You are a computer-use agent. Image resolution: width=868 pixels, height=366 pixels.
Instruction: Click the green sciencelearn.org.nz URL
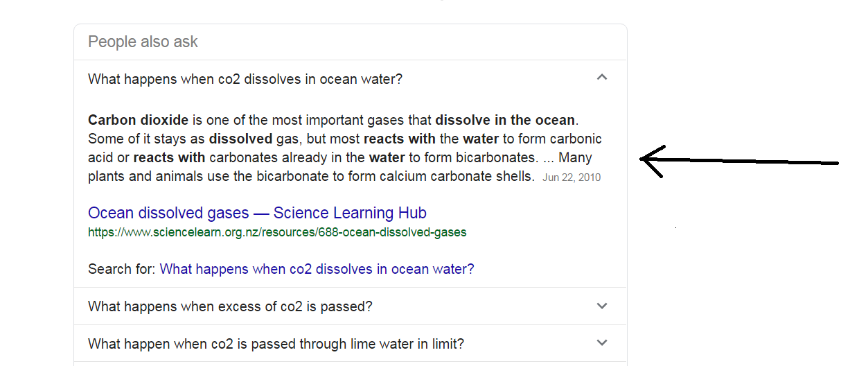pos(277,232)
